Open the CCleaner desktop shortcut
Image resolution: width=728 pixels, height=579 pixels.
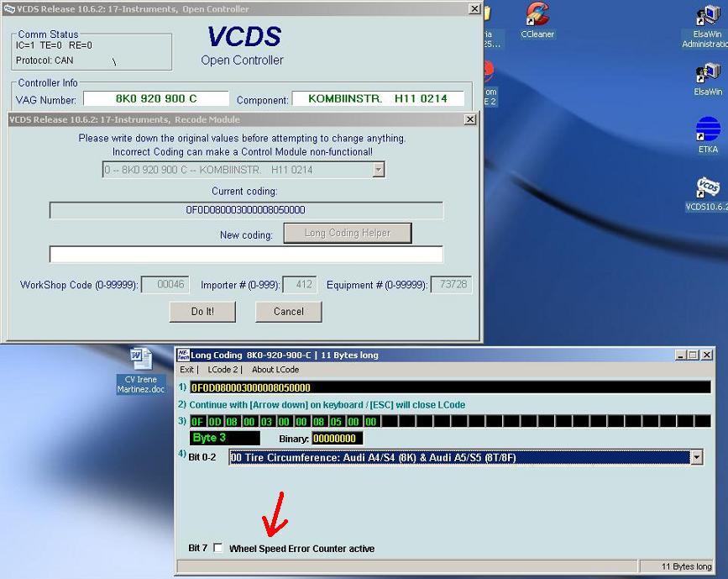point(537,20)
